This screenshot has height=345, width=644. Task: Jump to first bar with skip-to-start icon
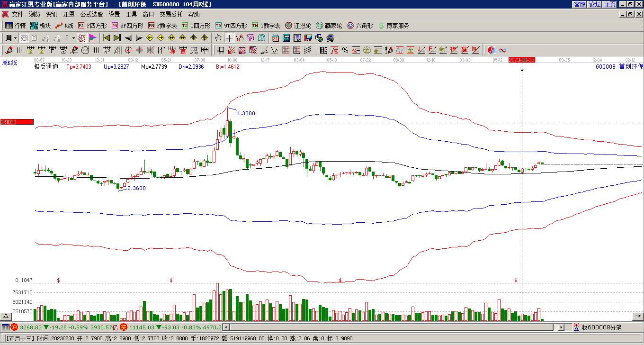tap(106, 38)
